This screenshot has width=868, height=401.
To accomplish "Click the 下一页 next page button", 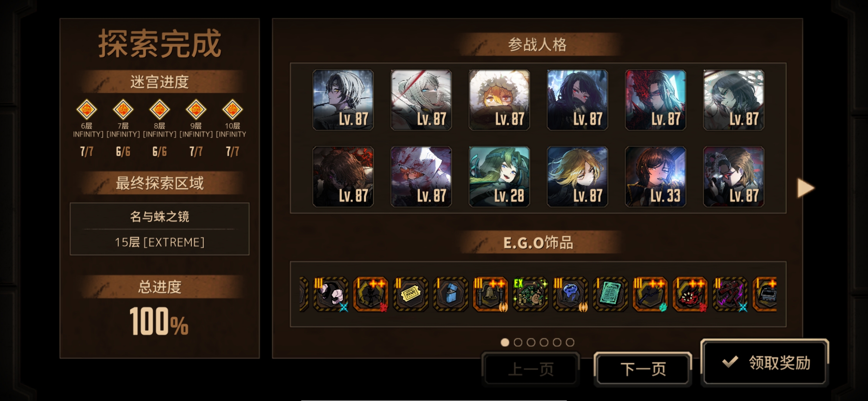I will click(x=643, y=369).
